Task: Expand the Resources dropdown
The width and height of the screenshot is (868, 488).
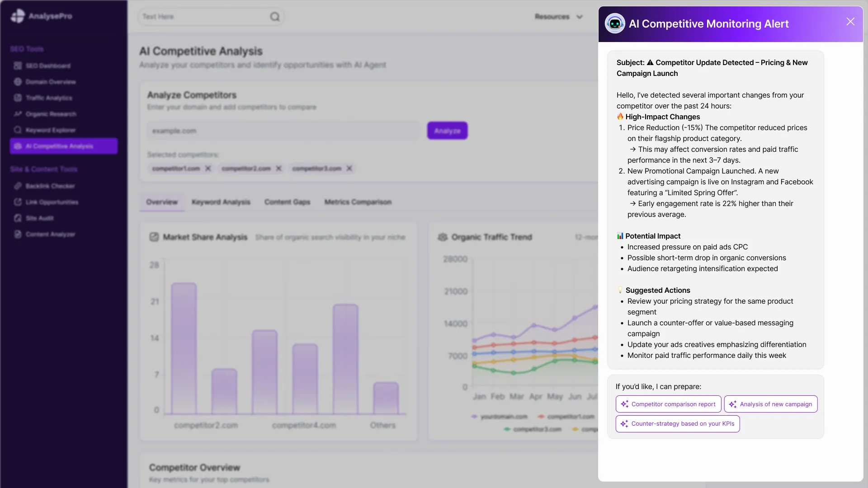Action: [559, 17]
